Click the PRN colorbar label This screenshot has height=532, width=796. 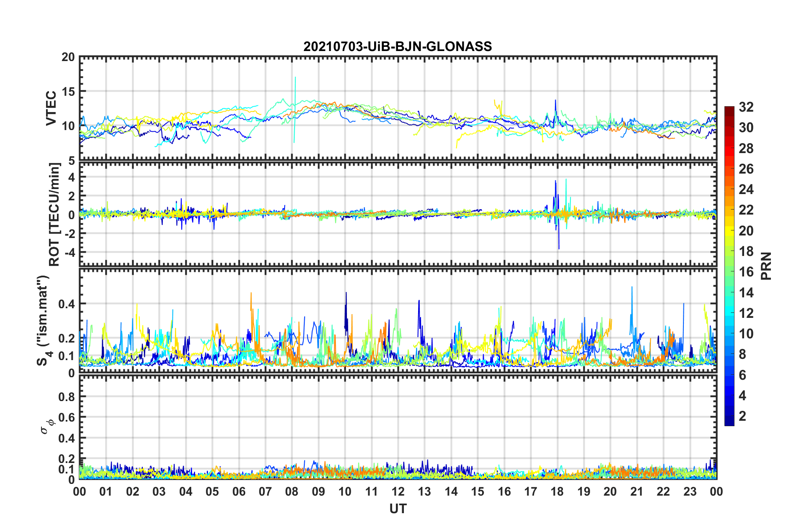(x=766, y=266)
